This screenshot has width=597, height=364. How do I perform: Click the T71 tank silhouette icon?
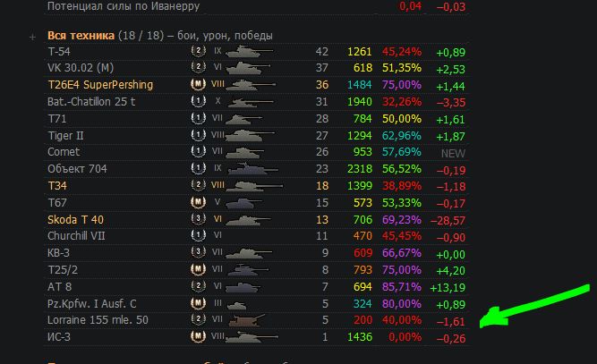point(244,119)
